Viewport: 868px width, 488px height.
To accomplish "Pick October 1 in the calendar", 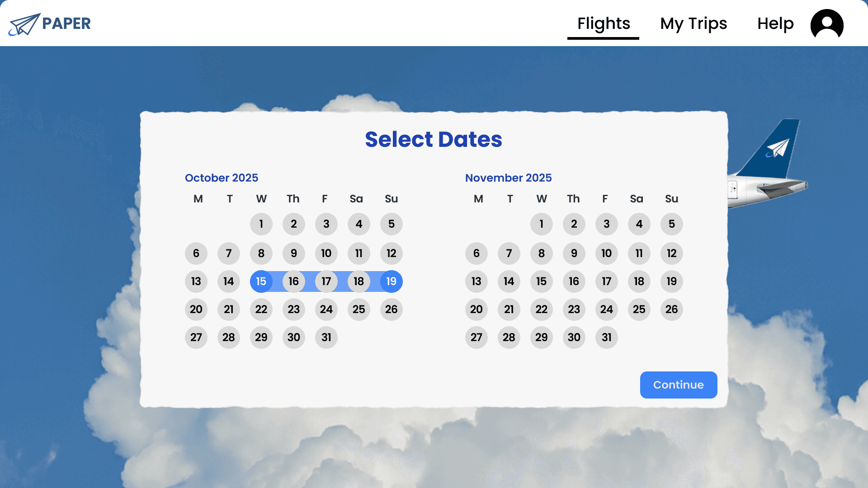I will point(261,224).
